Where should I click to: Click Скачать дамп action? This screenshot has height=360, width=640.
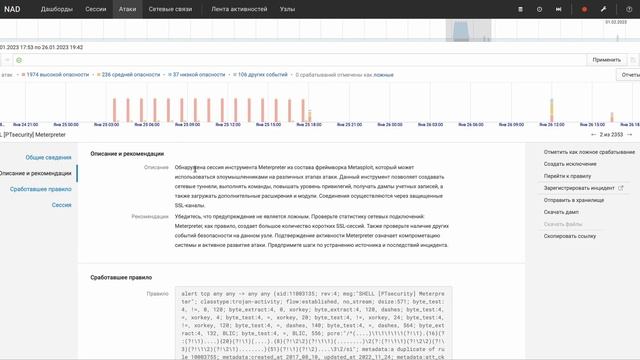pos(561,212)
